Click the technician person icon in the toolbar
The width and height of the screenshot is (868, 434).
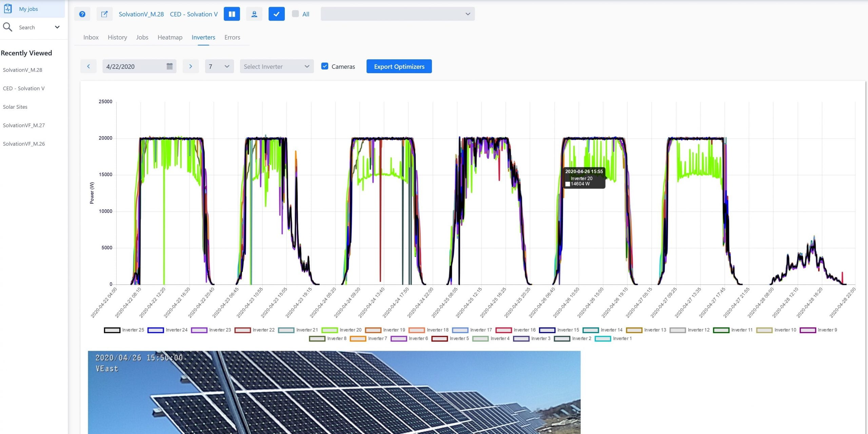tap(254, 14)
